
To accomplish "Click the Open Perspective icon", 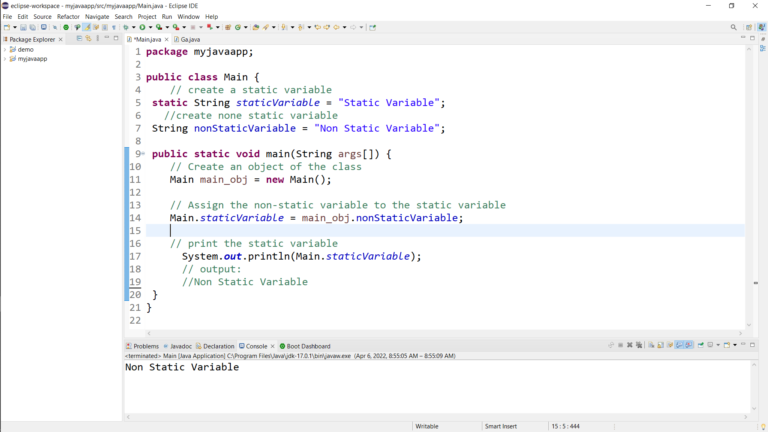I will [x=747, y=27].
